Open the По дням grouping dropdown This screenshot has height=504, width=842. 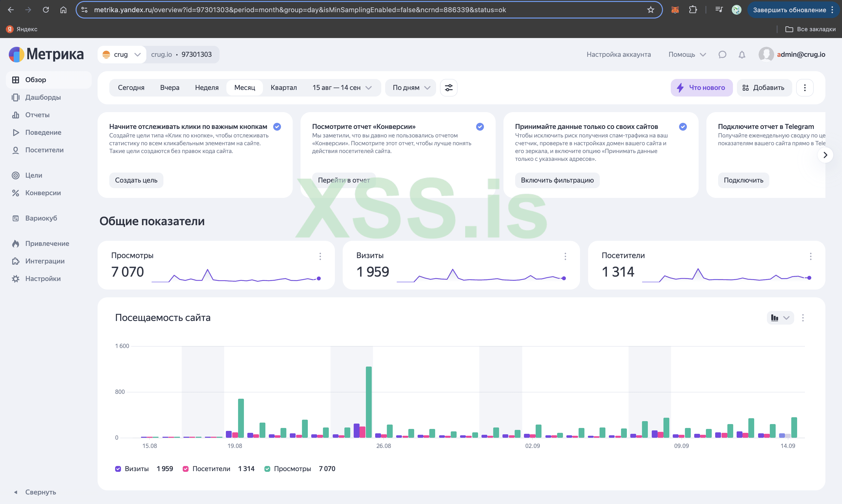411,88
